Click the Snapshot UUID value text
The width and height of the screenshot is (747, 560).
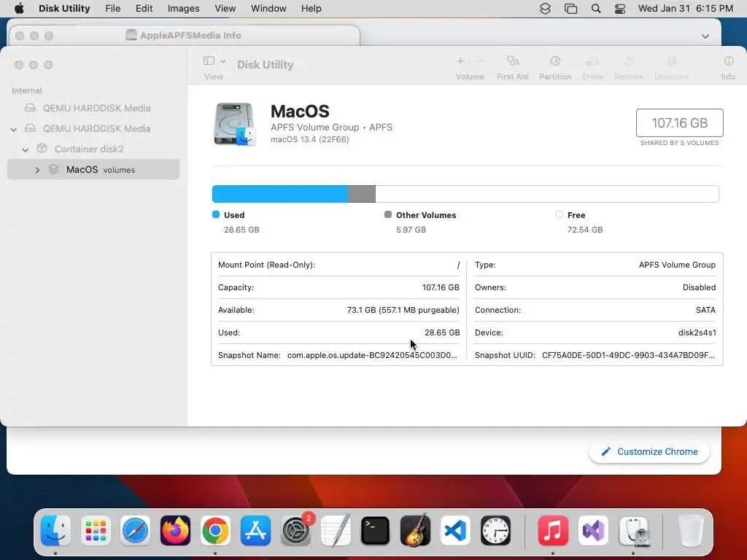pos(628,355)
